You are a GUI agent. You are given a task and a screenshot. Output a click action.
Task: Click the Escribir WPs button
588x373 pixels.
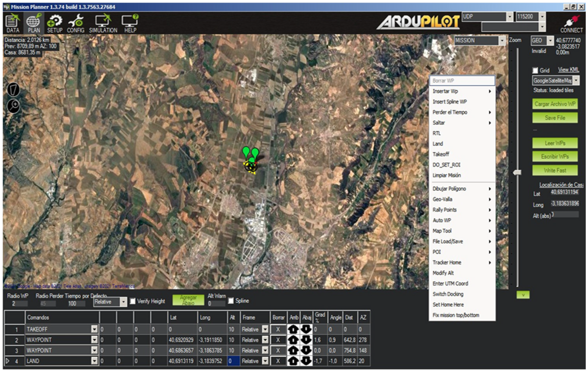[x=555, y=157]
